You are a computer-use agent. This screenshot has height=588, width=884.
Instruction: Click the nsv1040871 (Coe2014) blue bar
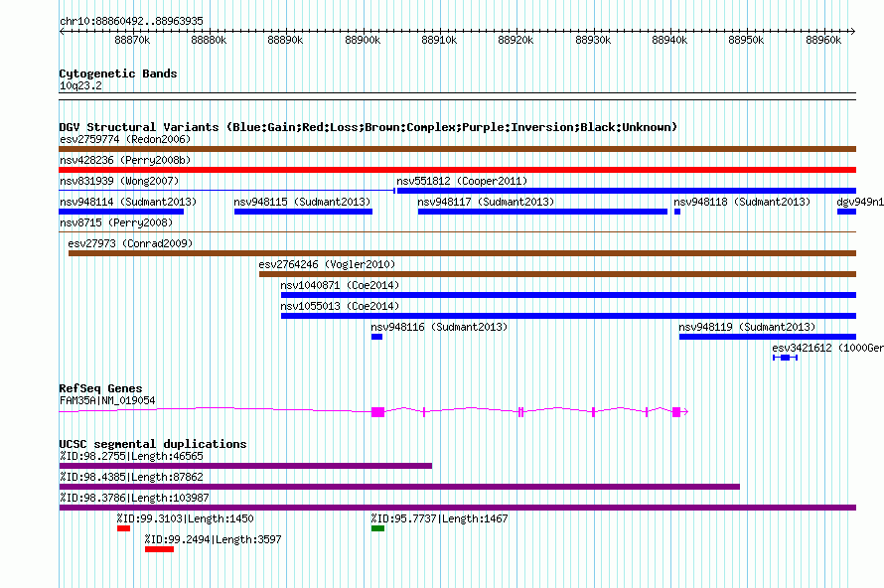point(568,295)
